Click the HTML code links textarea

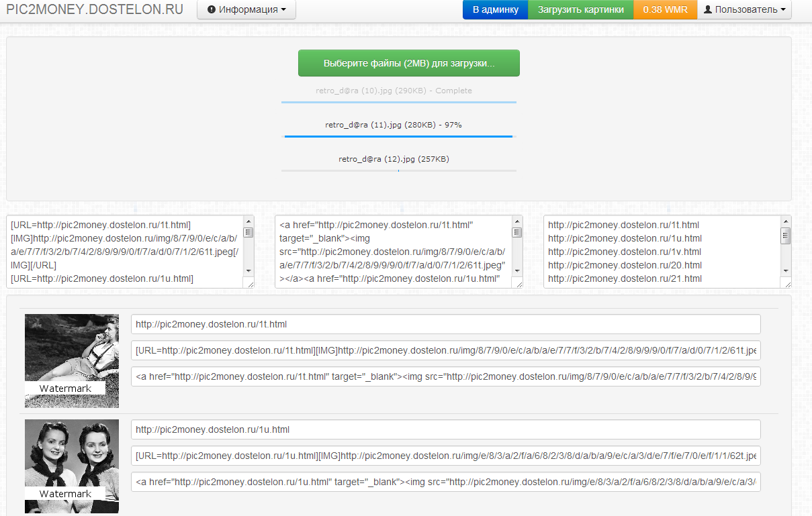click(x=394, y=252)
